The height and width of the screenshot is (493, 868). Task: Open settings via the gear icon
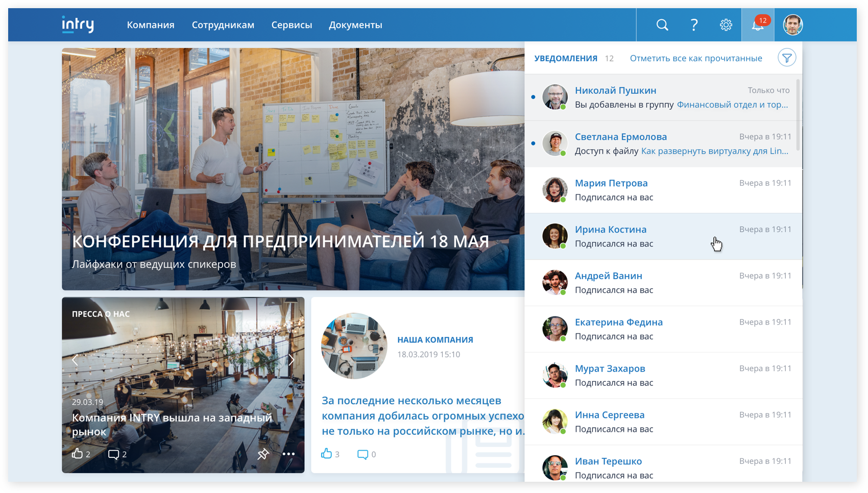tap(726, 24)
